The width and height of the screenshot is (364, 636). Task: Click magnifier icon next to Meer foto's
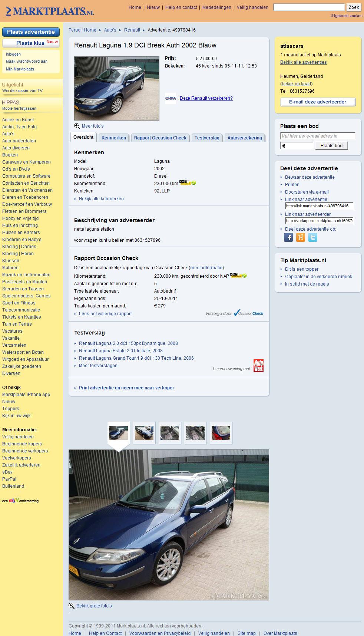coord(77,126)
